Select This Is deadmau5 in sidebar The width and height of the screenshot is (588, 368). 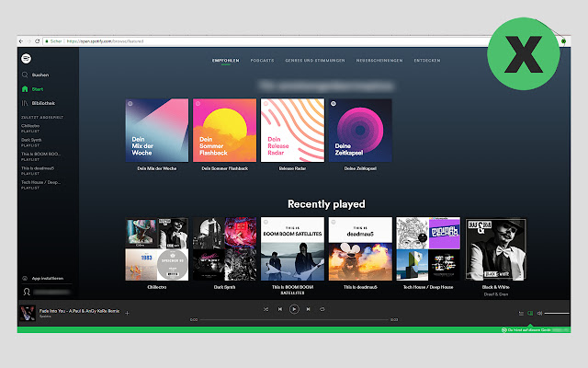(38, 170)
